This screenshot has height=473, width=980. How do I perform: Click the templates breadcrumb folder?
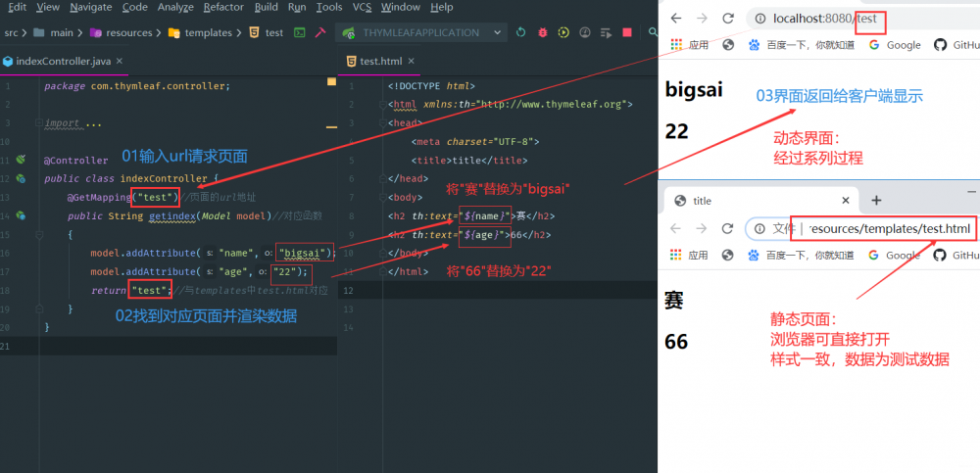click(201, 32)
